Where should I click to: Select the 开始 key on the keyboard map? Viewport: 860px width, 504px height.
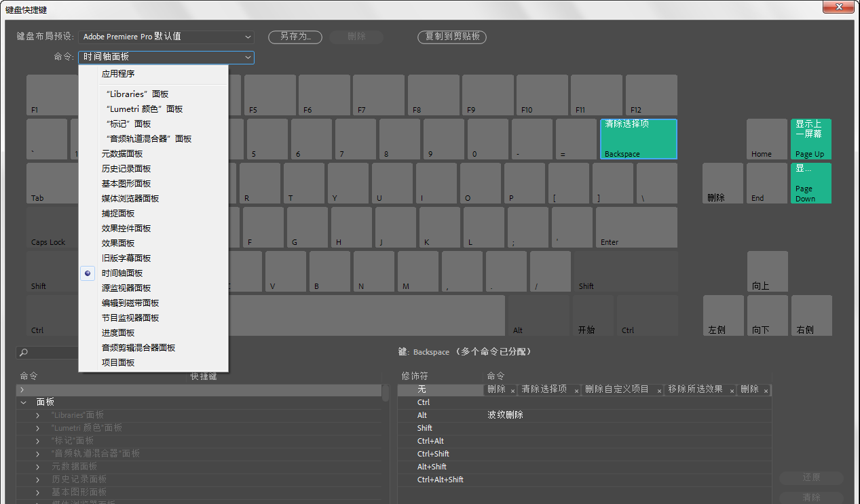tap(593, 315)
